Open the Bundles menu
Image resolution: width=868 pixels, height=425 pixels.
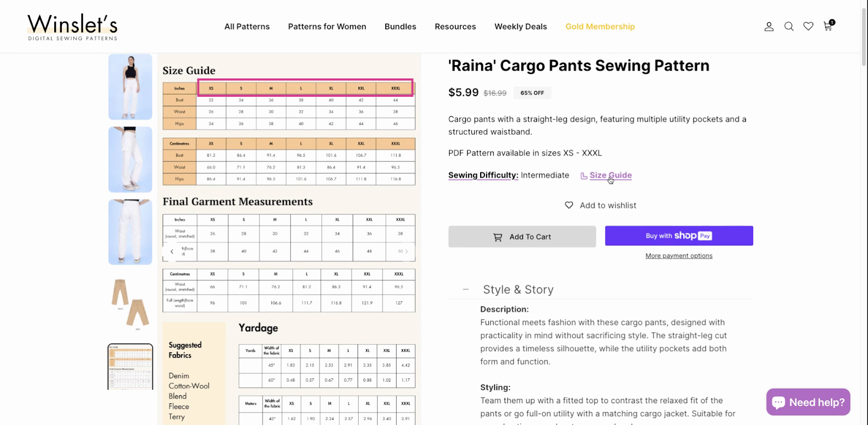click(400, 27)
